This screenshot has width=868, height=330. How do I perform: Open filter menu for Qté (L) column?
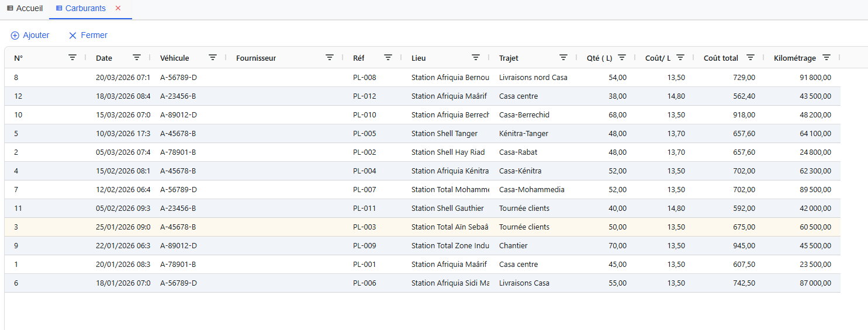point(622,57)
